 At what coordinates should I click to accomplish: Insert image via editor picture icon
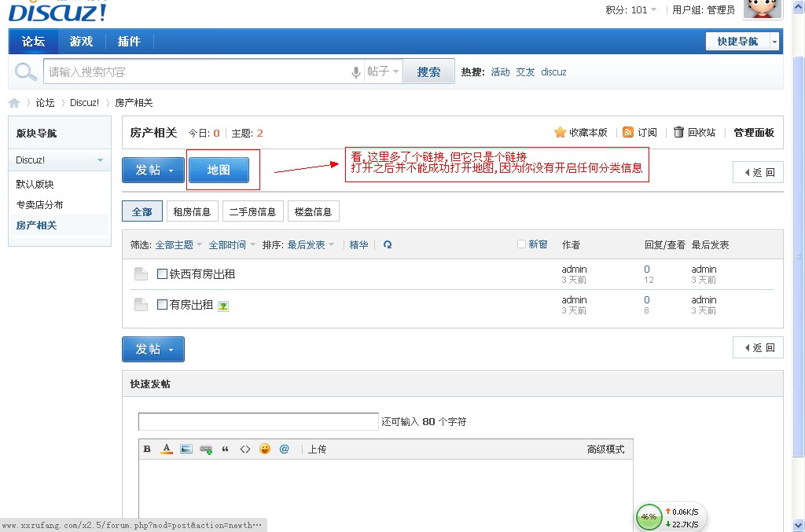pyautogui.click(x=186, y=449)
